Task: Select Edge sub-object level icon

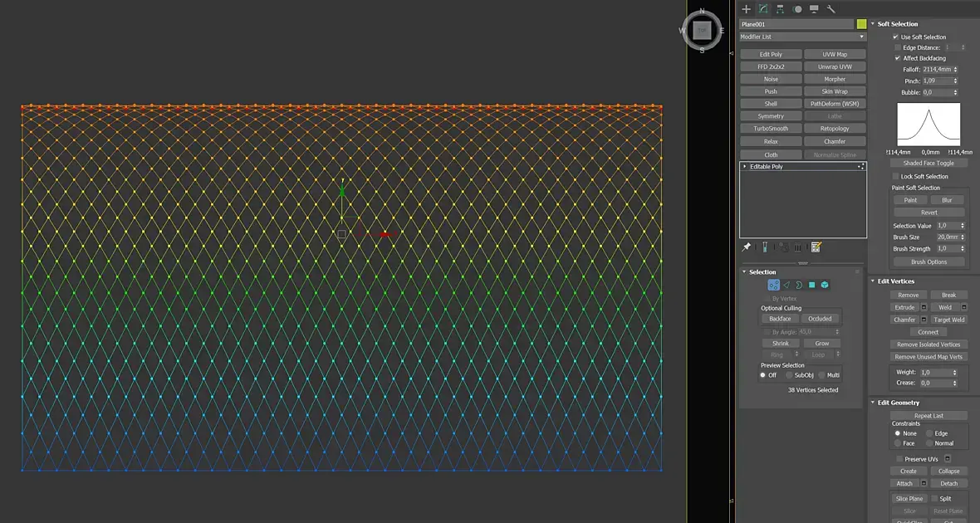Action: (786, 285)
